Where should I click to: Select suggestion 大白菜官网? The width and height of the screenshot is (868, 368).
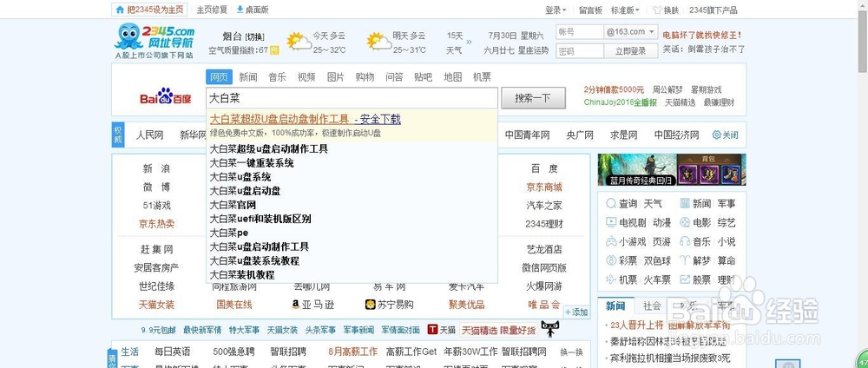233,205
